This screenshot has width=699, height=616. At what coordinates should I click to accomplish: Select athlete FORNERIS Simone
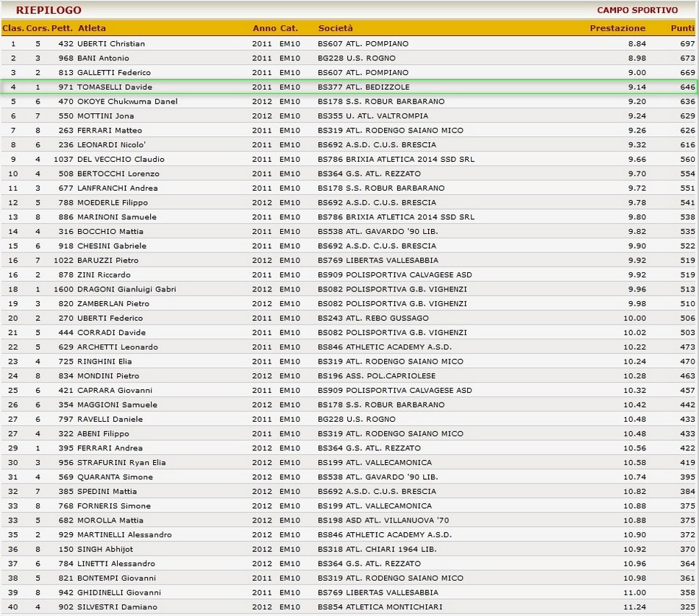point(114,506)
